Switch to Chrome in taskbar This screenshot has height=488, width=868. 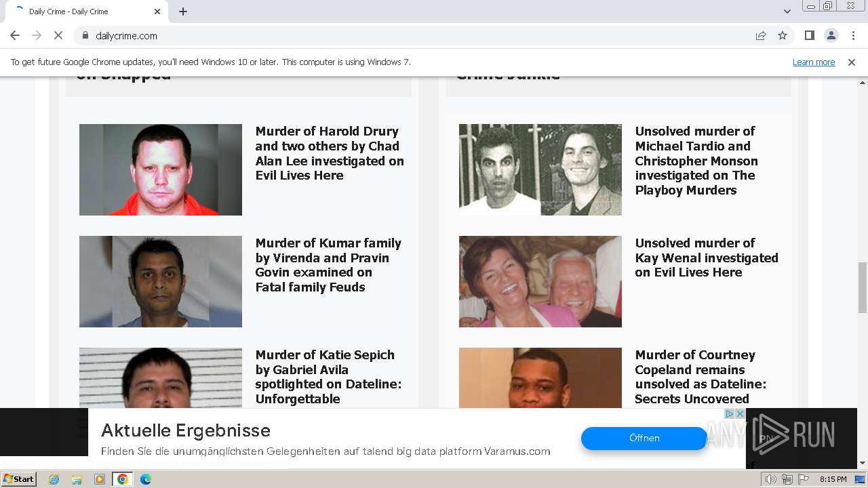point(123,479)
